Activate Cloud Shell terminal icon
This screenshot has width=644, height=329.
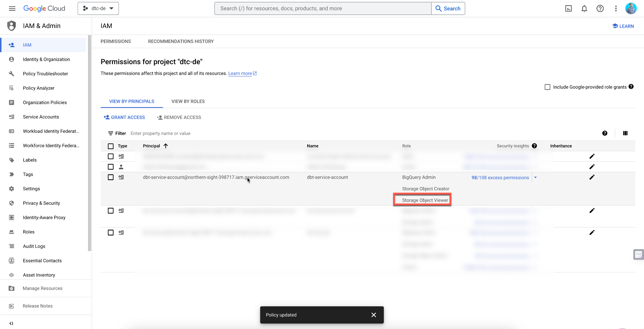point(569,8)
